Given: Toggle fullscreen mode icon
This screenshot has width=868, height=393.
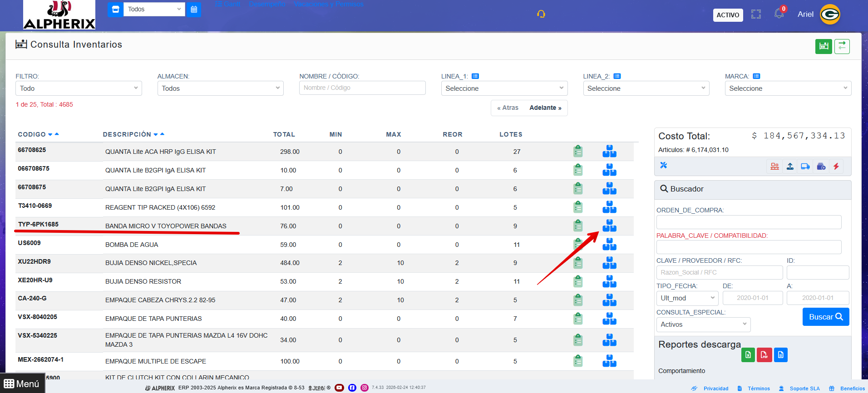Looking at the screenshot, I should (x=756, y=15).
